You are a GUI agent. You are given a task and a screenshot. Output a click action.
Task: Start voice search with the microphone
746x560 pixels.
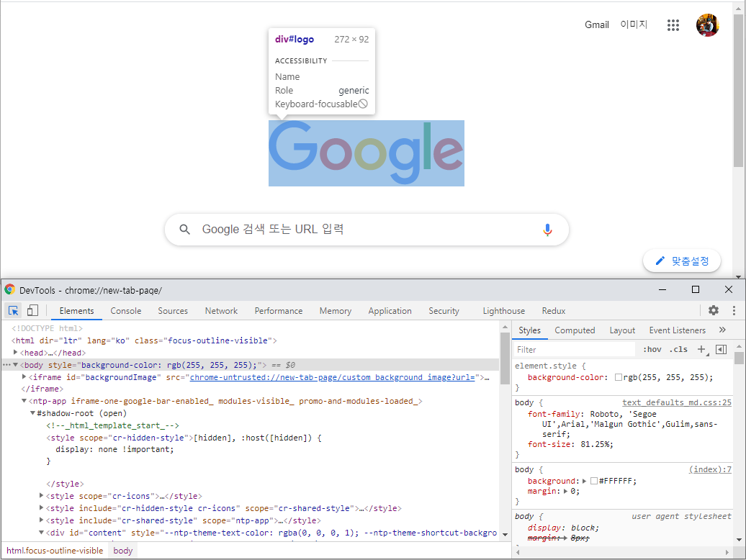[547, 230]
